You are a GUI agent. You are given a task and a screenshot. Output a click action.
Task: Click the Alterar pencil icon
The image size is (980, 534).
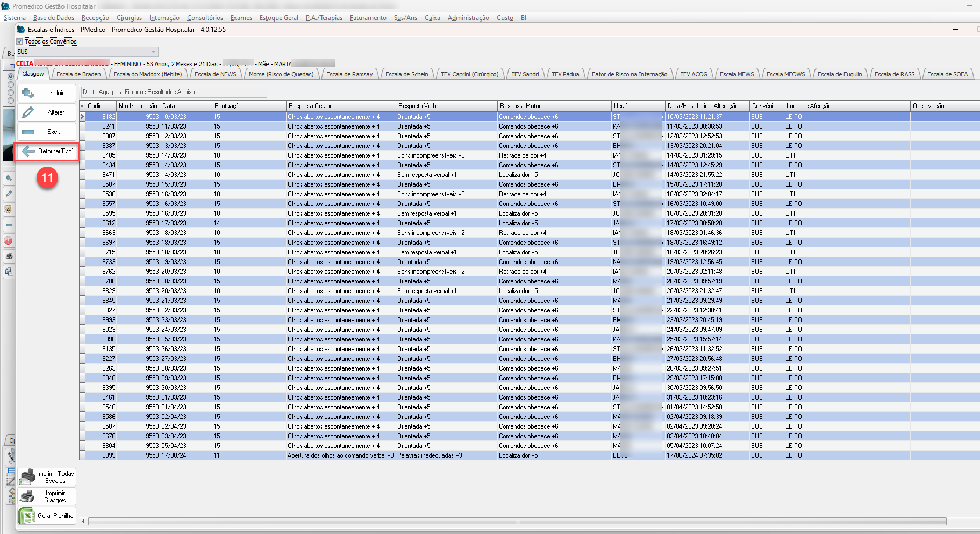28,112
